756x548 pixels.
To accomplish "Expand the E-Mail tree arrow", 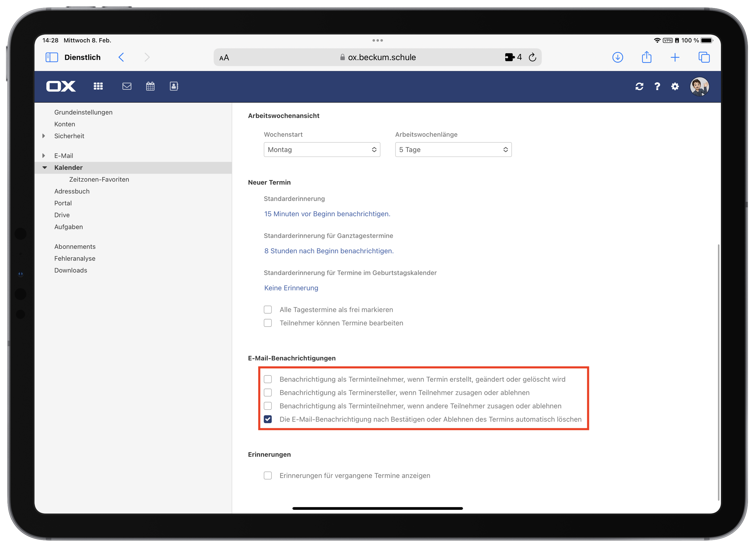I will [x=44, y=156].
